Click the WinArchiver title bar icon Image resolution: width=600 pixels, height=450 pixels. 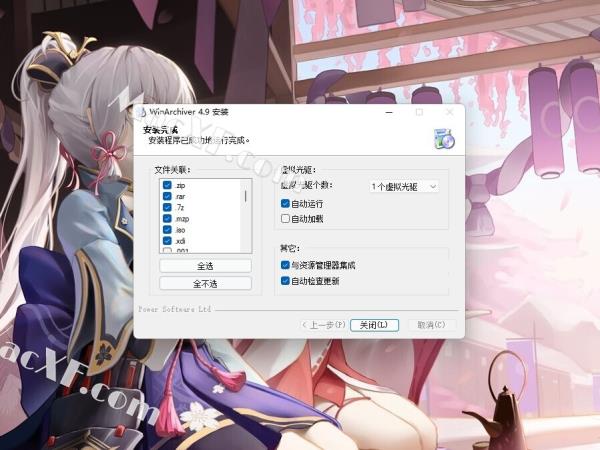coord(142,112)
